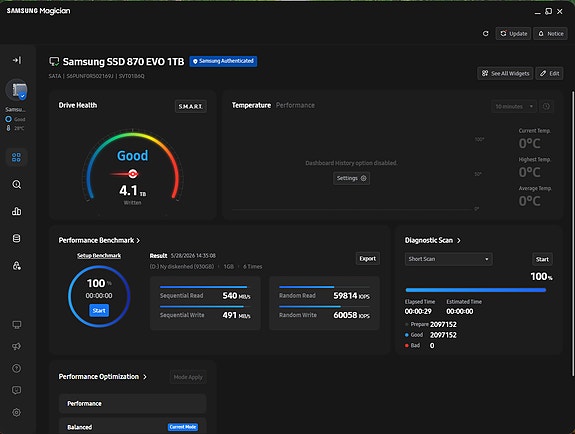The height and width of the screenshot is (434, 575).
Task: Click the benchmark 100% progress ring
Action: coord(99,296)
